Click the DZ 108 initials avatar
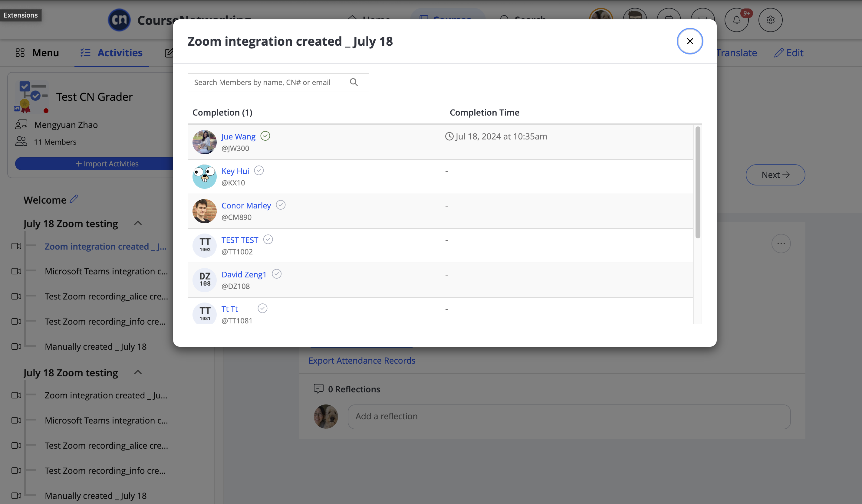The image size is (862, 504). (205, 280)
